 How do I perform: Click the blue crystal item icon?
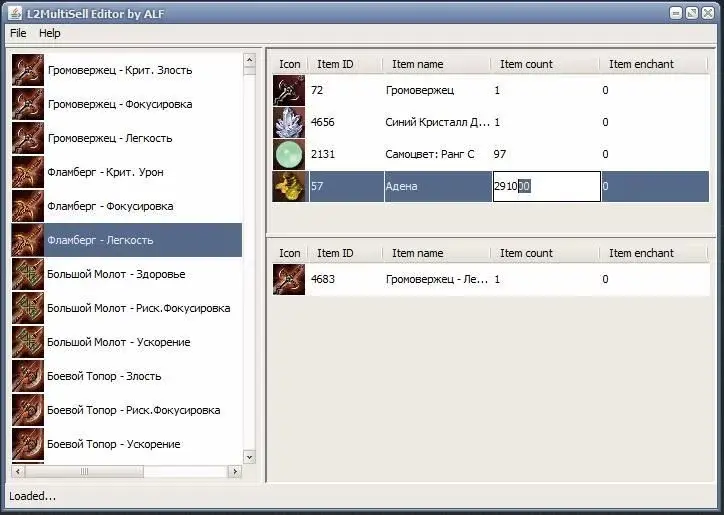click(289, 123)
